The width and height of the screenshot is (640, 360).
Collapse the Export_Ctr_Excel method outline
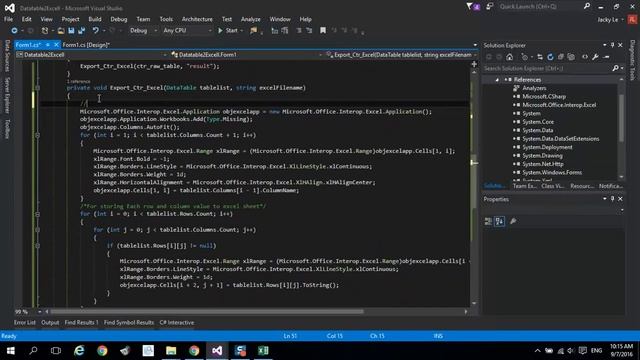(x=38, y=88)
